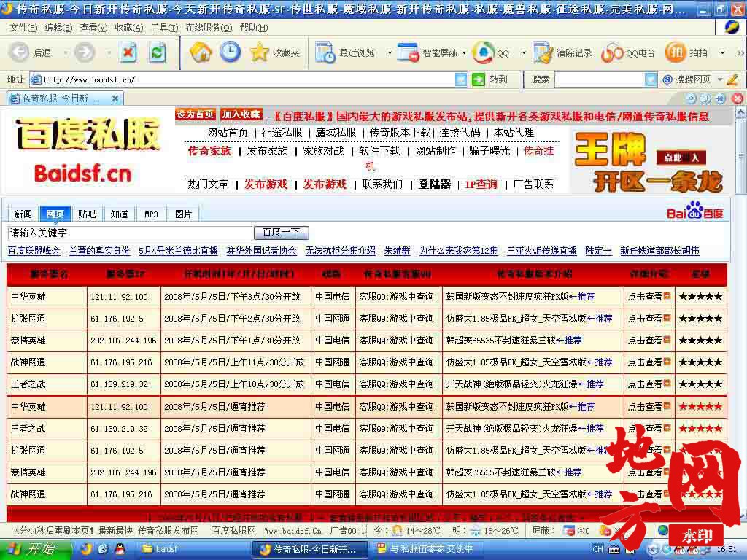
Task: Open the 魔域私服 link
Action: tap(336, 133)
